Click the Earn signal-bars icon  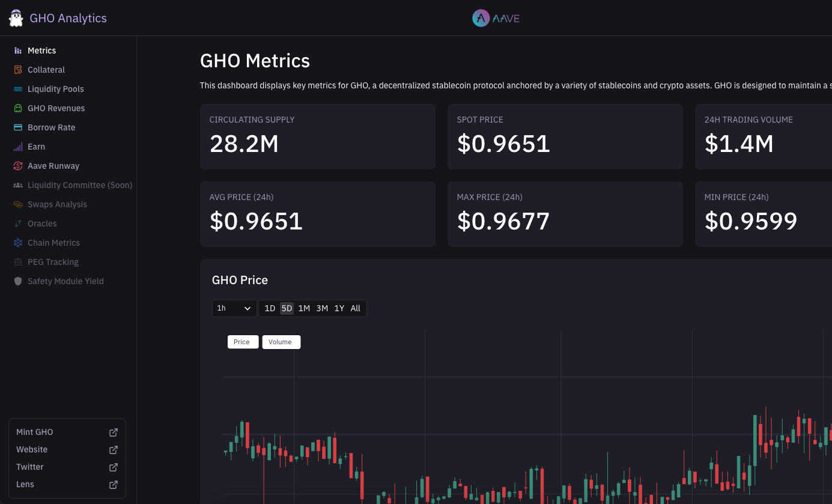coord(18,147)
